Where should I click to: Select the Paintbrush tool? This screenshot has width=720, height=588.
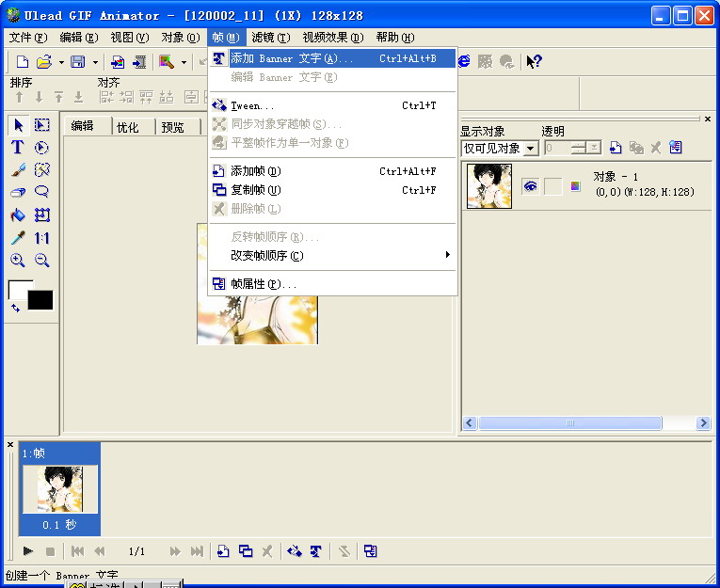tap(18, 170)
